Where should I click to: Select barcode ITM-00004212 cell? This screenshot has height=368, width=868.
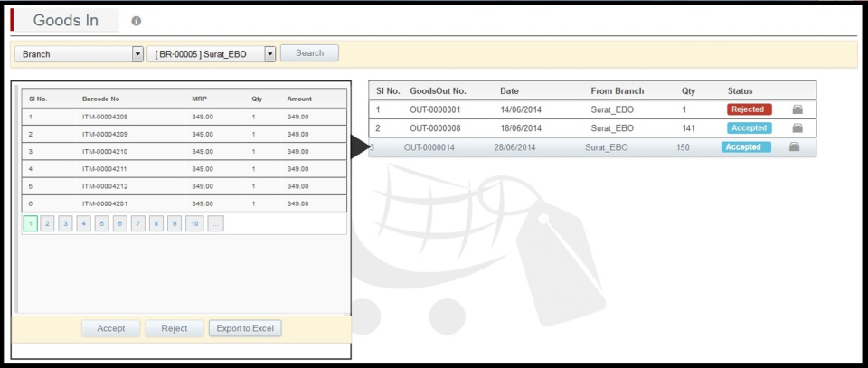pyautogui.click(x=105, y=186)
